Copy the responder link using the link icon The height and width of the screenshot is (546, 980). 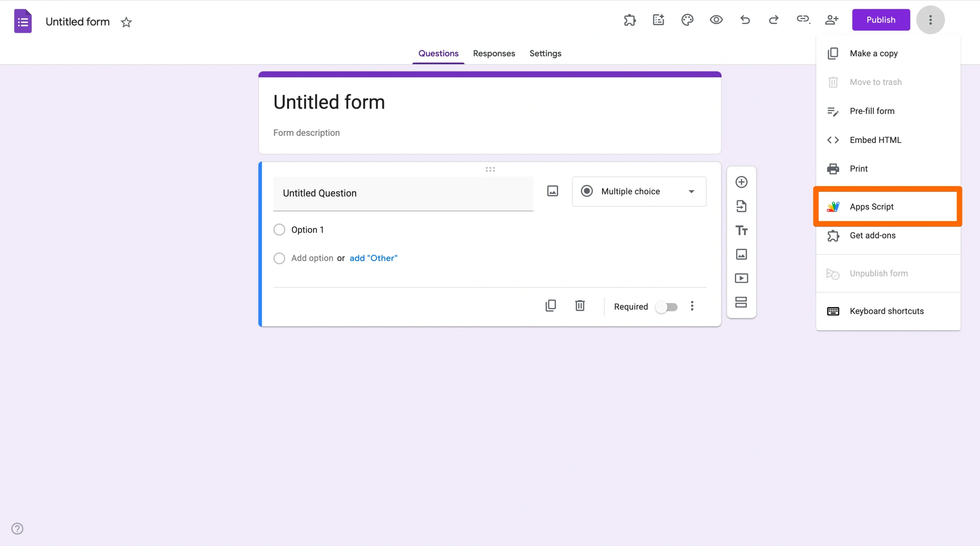[802, 20]
